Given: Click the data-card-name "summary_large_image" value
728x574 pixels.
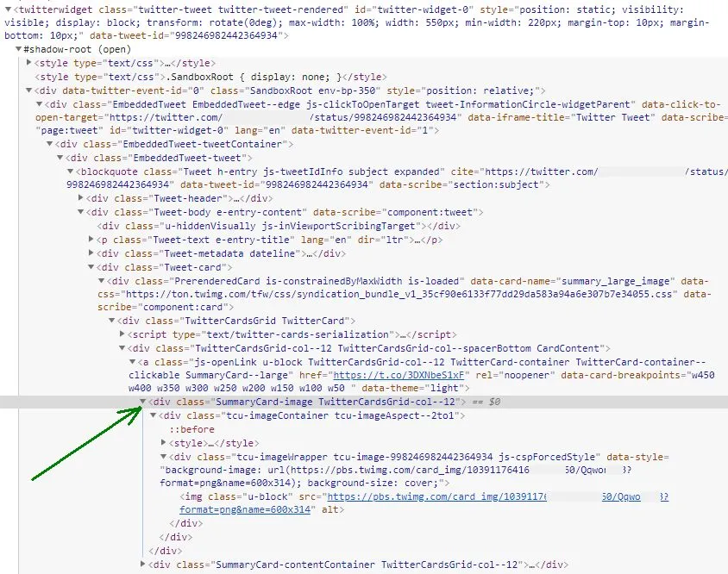Looking at the screenshot, I should 616,281.
